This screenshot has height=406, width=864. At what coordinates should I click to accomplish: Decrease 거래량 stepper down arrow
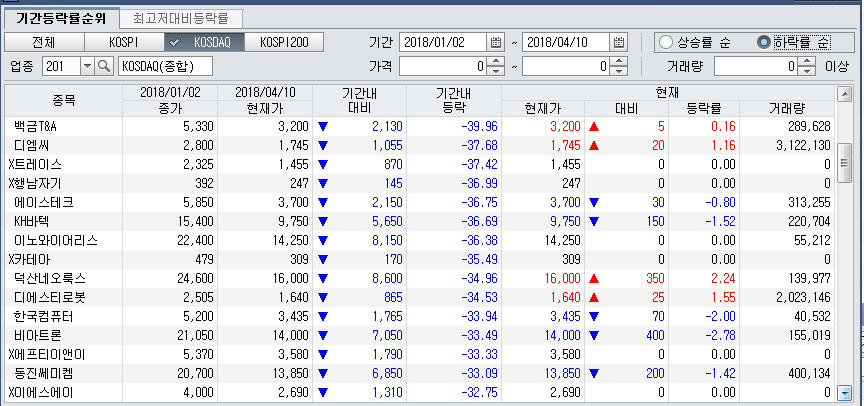point(807,72)
